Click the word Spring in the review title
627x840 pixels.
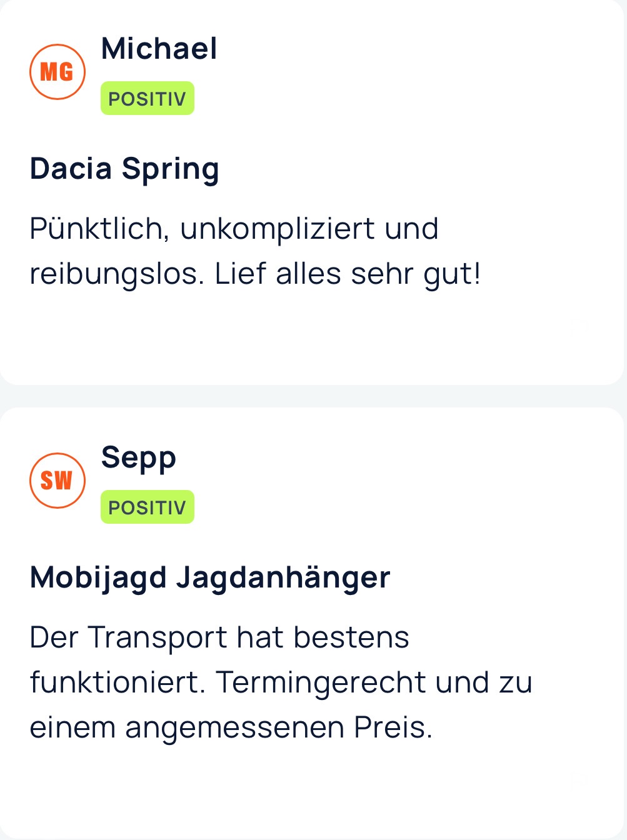[x=170, y=170]
